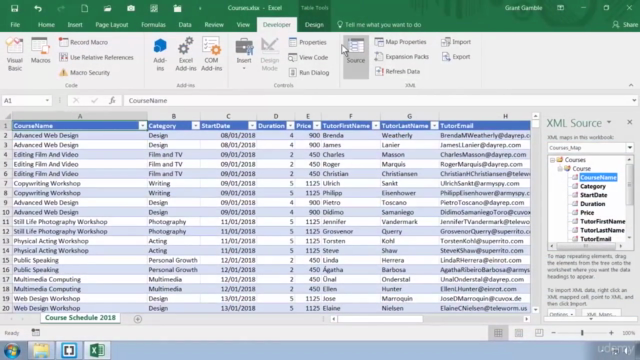This screenshot has width=640, height=360.
Task: Open the StartDate filter dropdown
Action: tap(252, 126)
